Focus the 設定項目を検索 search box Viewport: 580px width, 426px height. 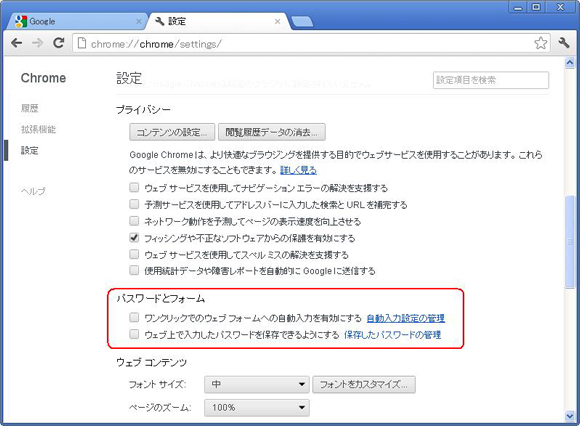pyautogui.click(x=491, y=80)
